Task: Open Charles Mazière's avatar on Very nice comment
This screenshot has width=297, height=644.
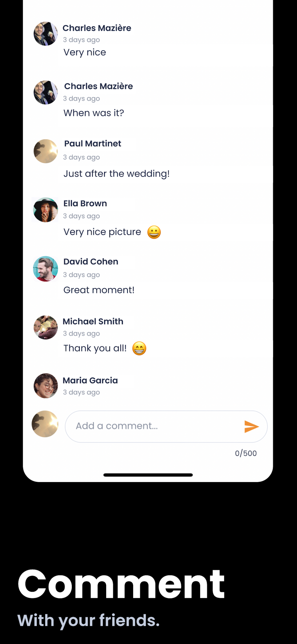Action: (46, 34)
